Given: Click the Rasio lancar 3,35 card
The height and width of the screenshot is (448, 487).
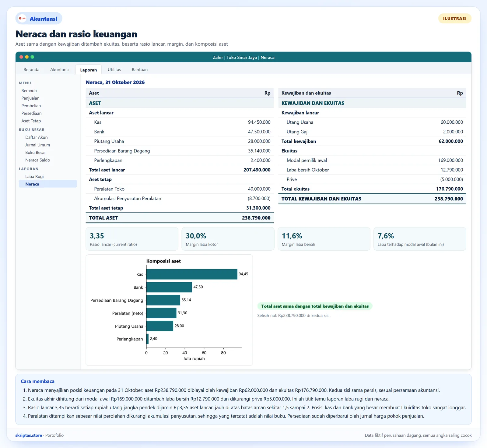Looking at the screenshot, I should pyautogui.click(x=132, y=239).
